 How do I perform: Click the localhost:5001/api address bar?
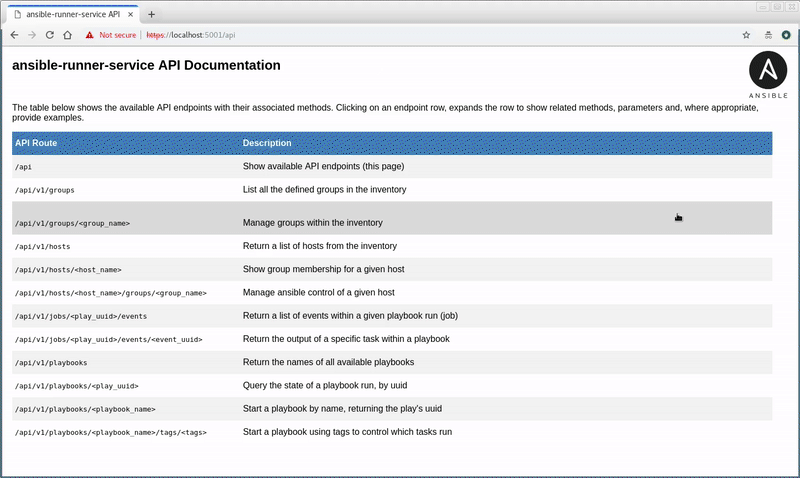[191, 35]
